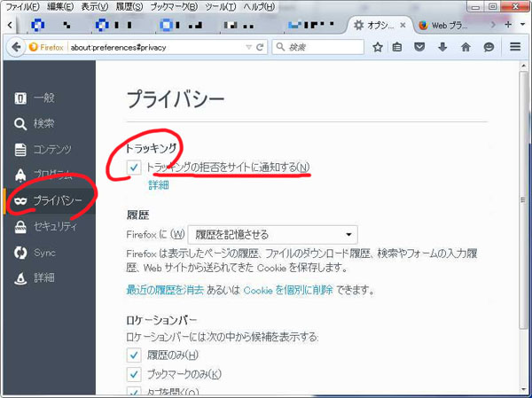Viewport: 532px width, 398px height.
Task: Open a new tab with plus icon
Action: (508, 25)
